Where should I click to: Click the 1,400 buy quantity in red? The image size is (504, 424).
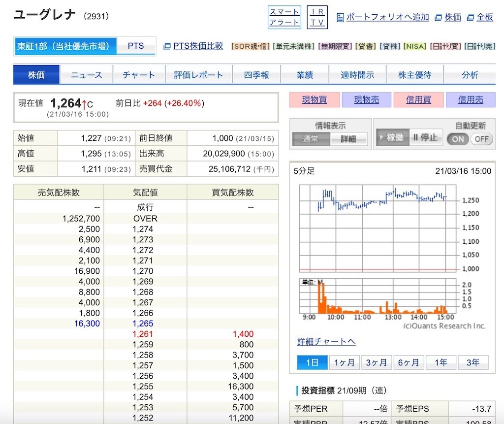[243, 334]
